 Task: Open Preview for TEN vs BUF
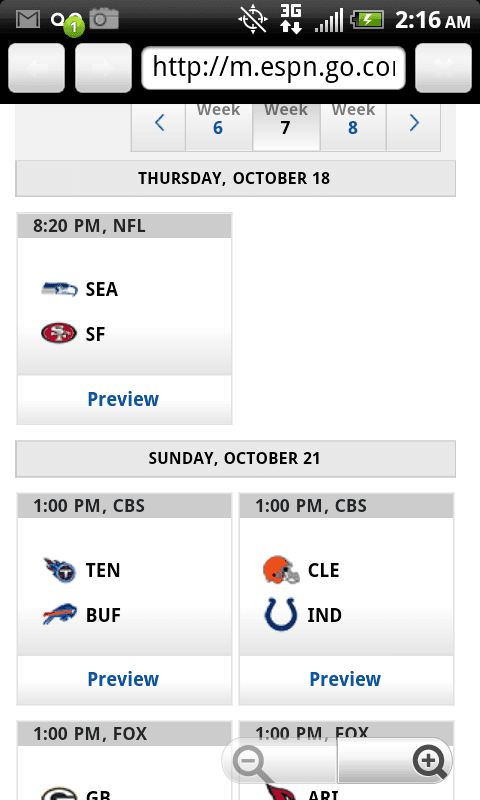click(x=123, y=679)
